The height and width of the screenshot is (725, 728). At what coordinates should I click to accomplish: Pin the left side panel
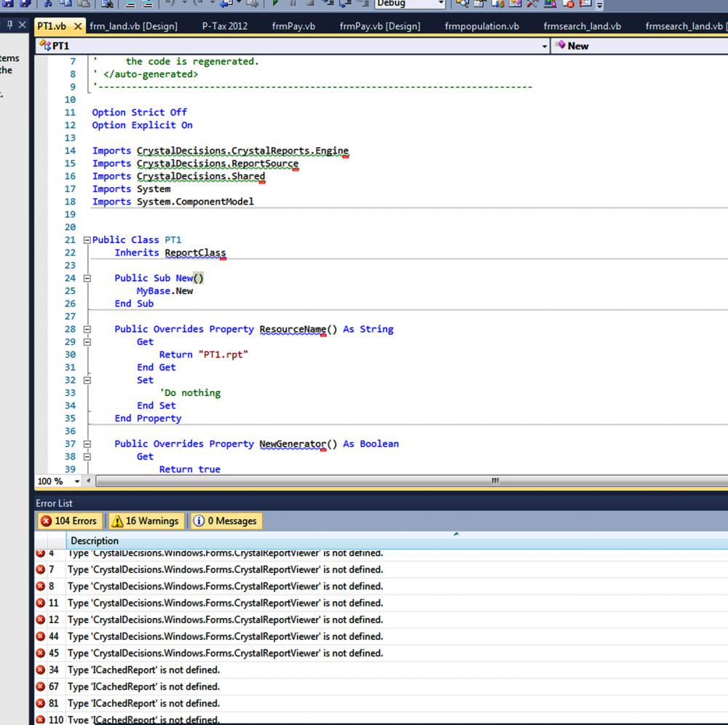click(x=9, y=25)
